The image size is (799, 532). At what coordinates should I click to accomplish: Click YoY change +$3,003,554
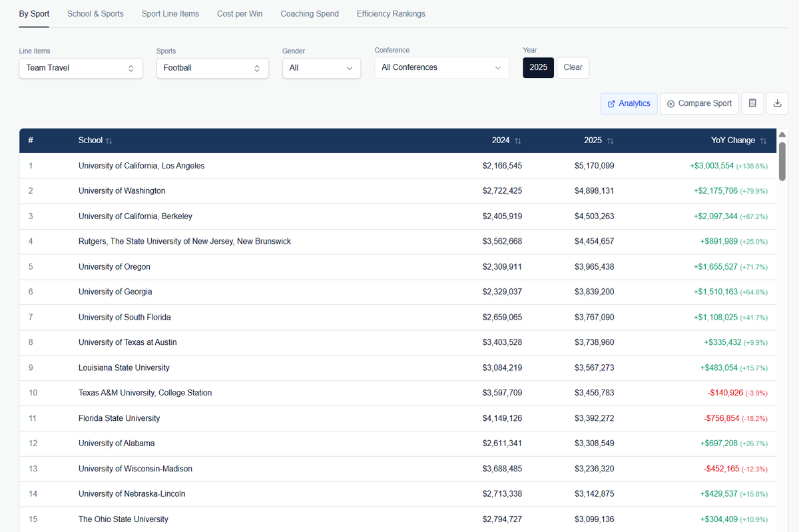tap(712, 166)
